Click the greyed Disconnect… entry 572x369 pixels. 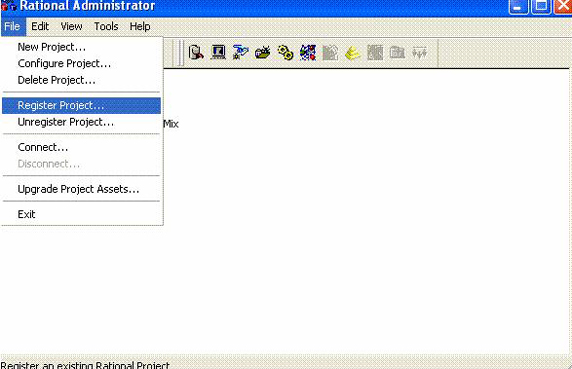pyautogui.click(x=81, y=164)
